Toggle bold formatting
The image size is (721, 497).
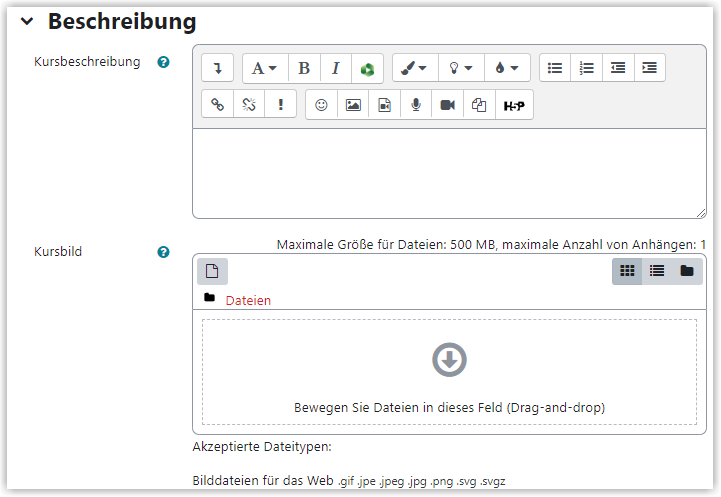pos(304,69)
